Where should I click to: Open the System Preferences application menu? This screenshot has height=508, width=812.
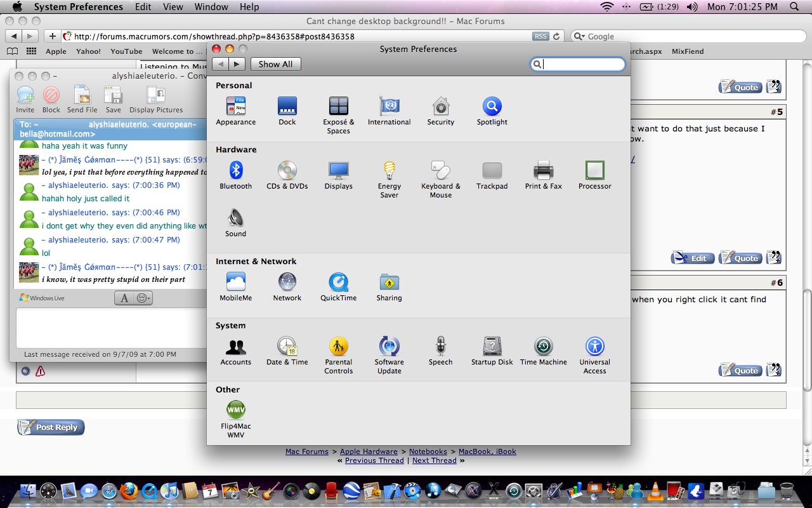(x=79, y=7)
